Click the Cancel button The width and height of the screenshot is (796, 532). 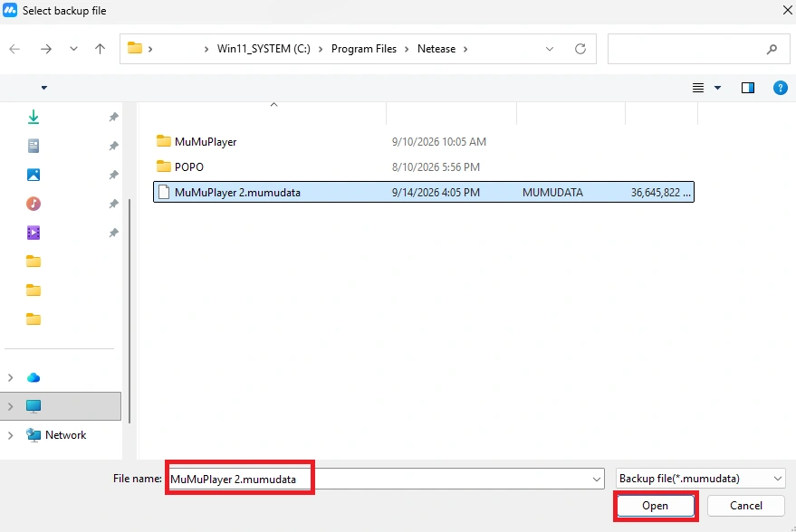pos(746,506)
